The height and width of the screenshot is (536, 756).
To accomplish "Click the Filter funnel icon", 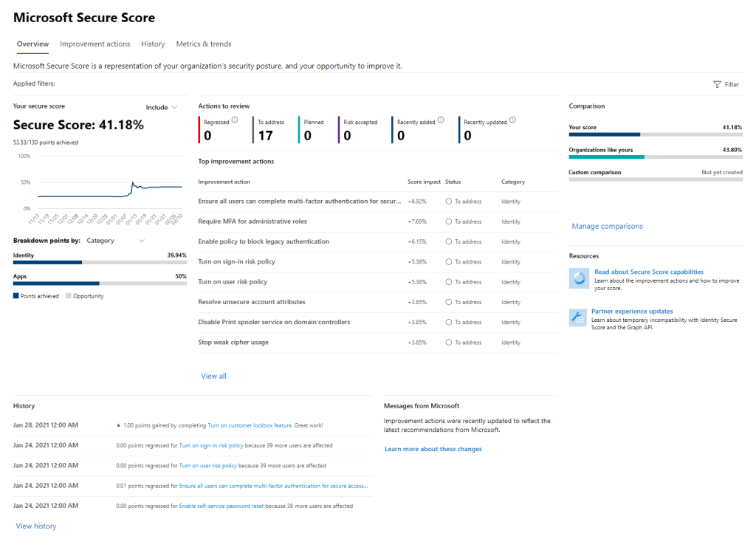I will pyautogui.click(x=717, y=84).
